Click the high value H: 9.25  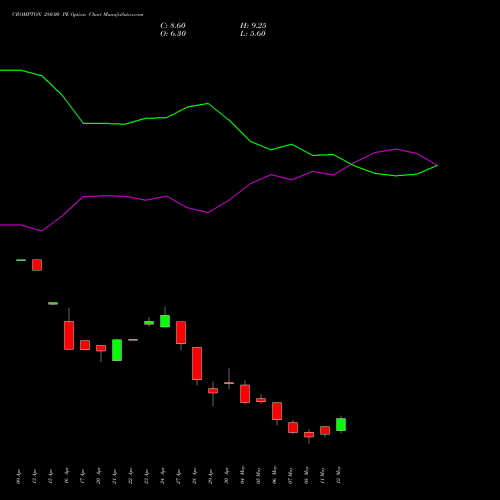tap(253, 26)
